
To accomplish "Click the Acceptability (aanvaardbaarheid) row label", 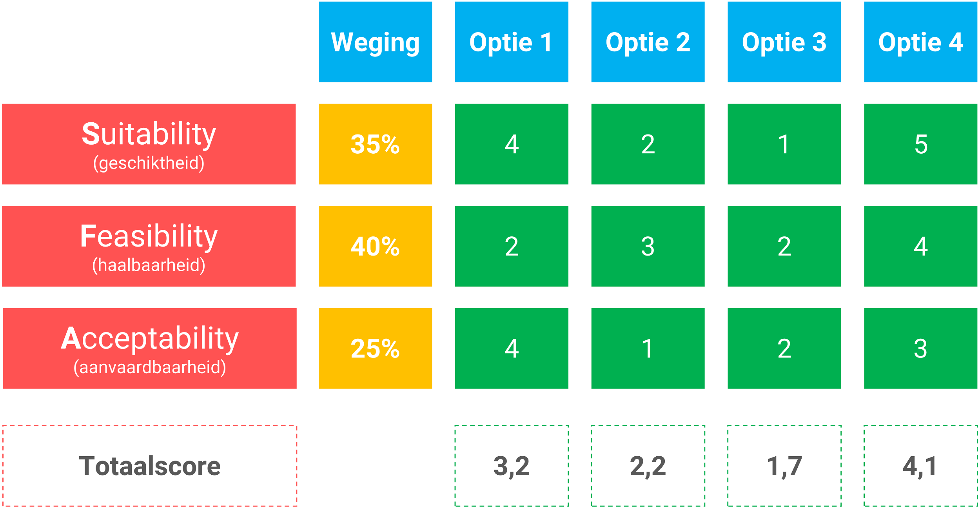I will (150, 348).
